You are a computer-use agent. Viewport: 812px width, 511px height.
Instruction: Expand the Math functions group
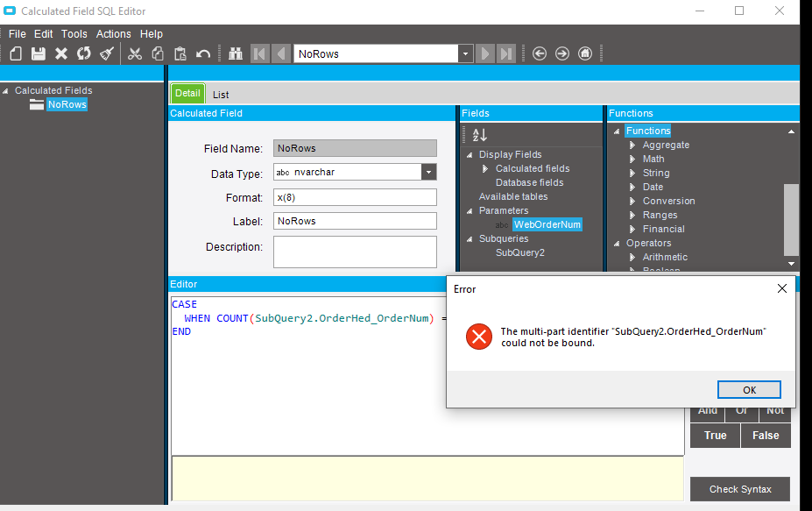tap(632, 160)
